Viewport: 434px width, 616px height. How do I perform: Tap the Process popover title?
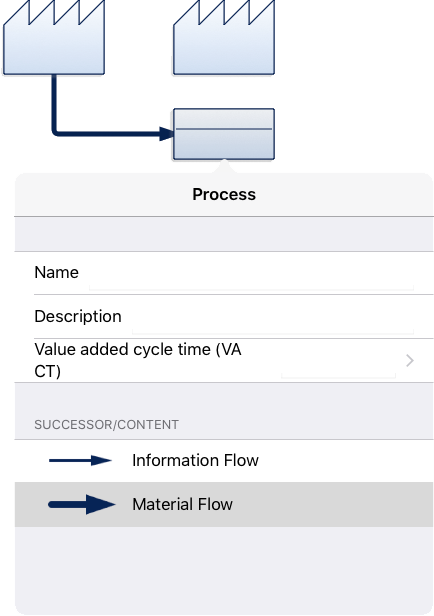pyautogui.click(x=224, y=194)
